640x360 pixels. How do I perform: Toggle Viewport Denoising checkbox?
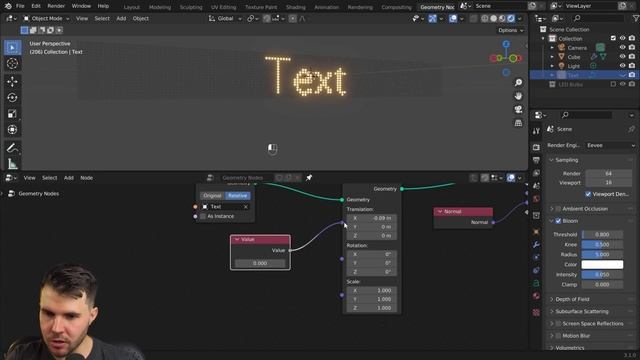click(x=588, y=194)
